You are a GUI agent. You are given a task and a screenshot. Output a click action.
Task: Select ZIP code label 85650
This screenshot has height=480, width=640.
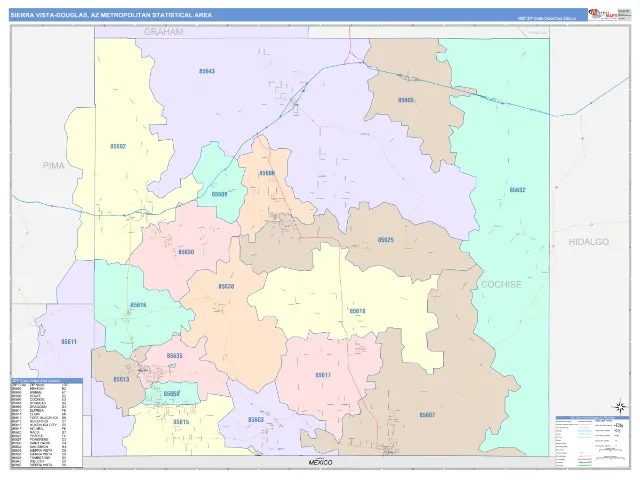coord(171,394)
